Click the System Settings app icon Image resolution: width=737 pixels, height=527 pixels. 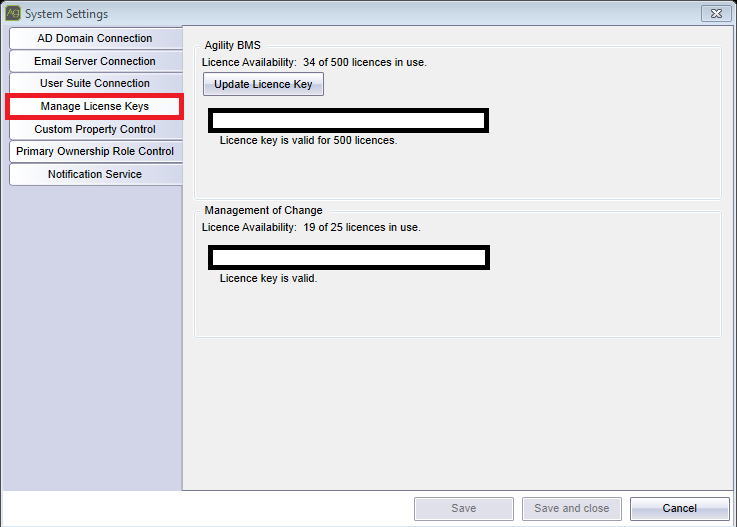pos(13,13)
